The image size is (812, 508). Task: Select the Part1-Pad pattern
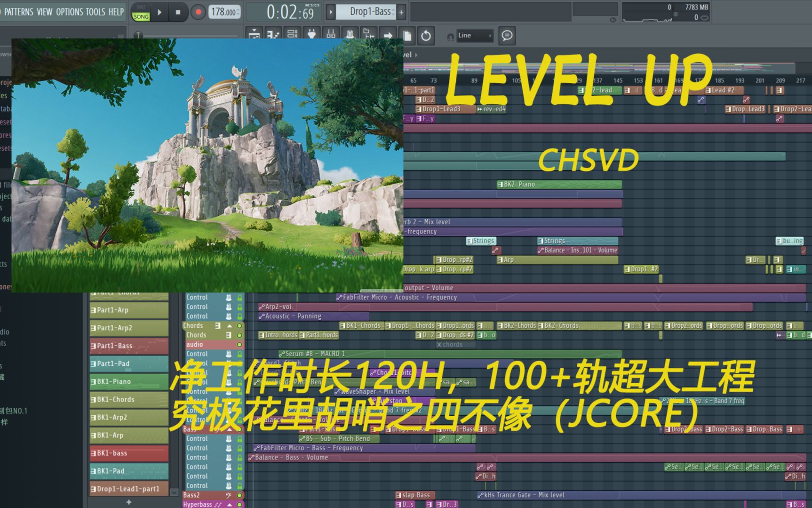pyautogui.click(x=129, y=363)
